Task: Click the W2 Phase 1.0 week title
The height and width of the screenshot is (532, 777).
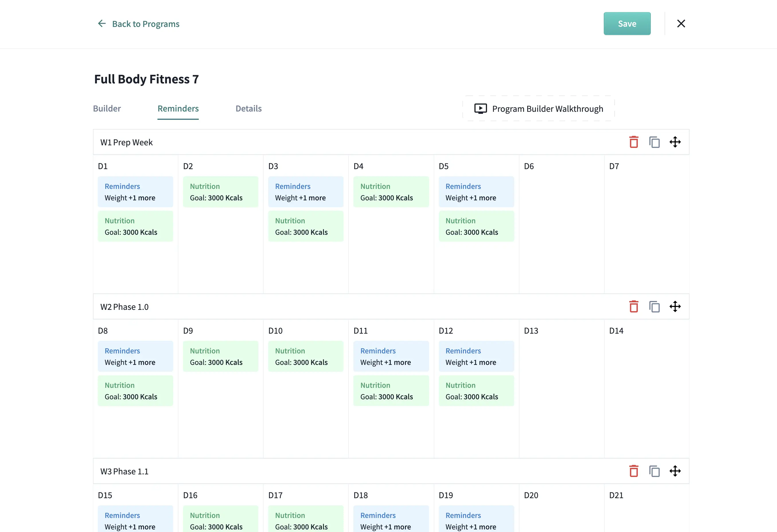Action: point(124,307)
